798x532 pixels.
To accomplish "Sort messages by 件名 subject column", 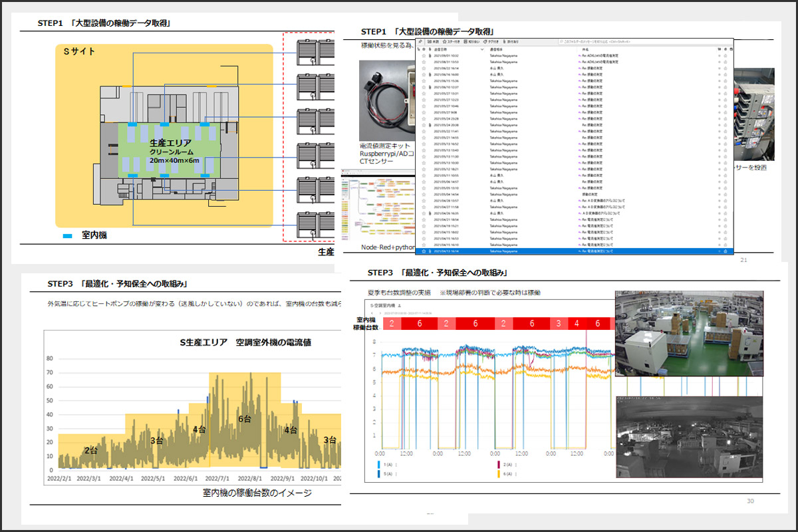I will [x=585, y=49].
